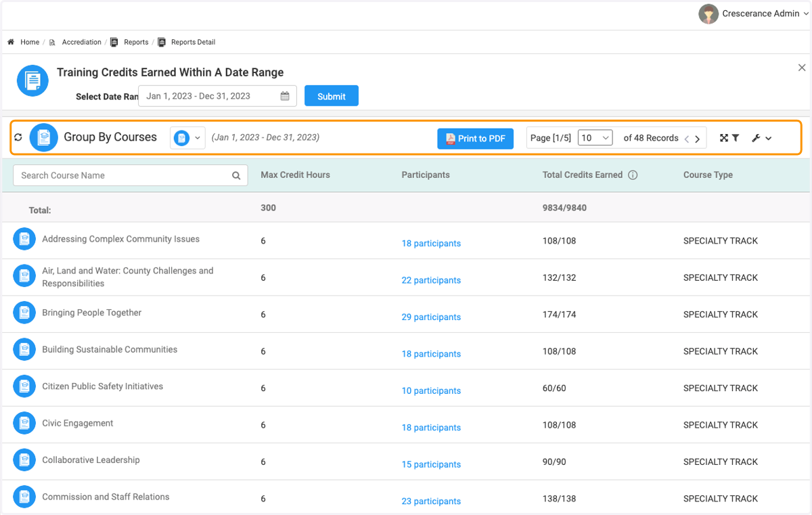This screenshot has height=515, width=812.
Task: Go to the previous page arrow
Action: pyautogui.click(x=687, y=139)
